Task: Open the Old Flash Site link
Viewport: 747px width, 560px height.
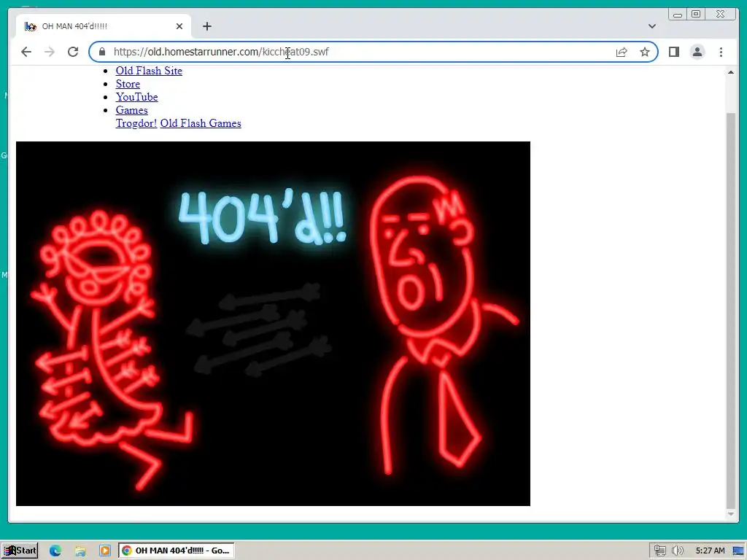Action: [149, 71]
